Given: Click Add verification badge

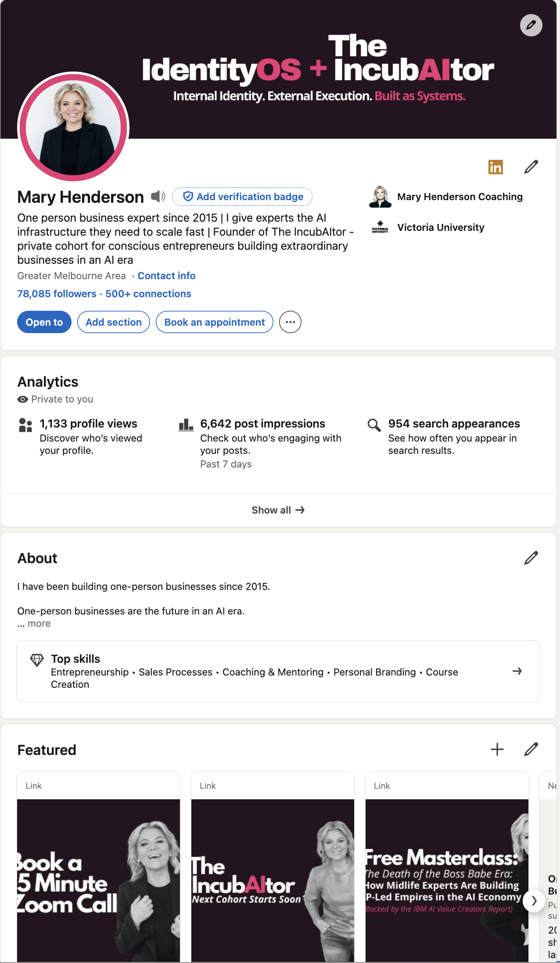Looking at the screenshot, I should 242,197.
